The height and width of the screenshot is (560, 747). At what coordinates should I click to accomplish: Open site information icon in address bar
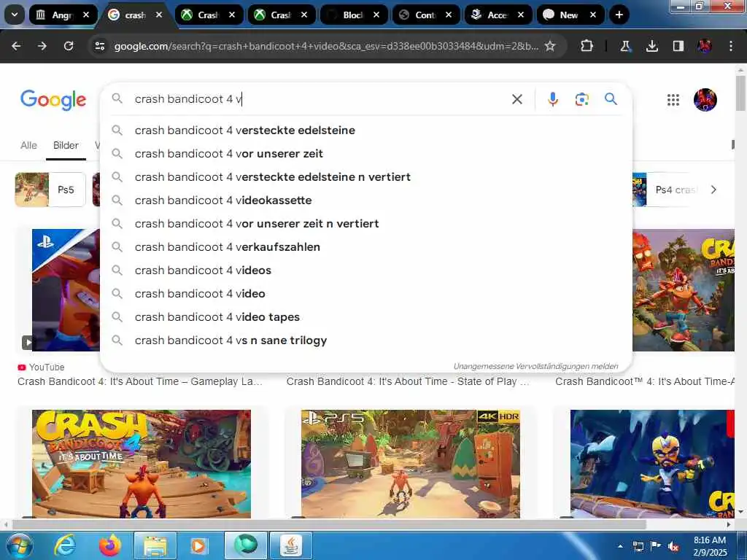(99, 46)
